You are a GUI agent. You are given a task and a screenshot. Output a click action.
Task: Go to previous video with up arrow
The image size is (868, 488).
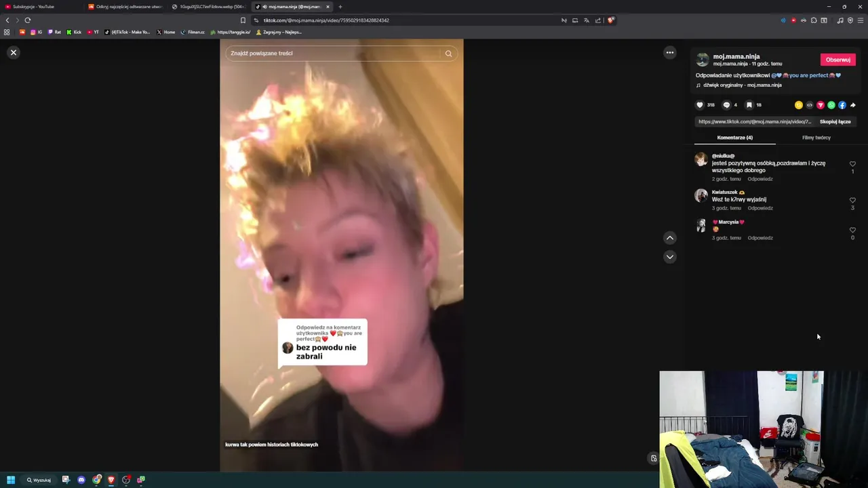670,238
